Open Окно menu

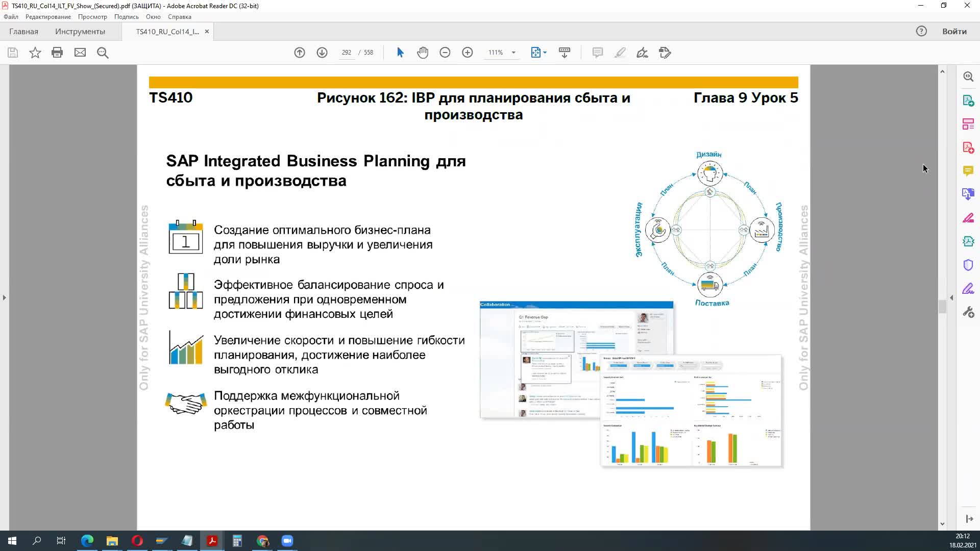pyautogui.click(x=153, y=17)
